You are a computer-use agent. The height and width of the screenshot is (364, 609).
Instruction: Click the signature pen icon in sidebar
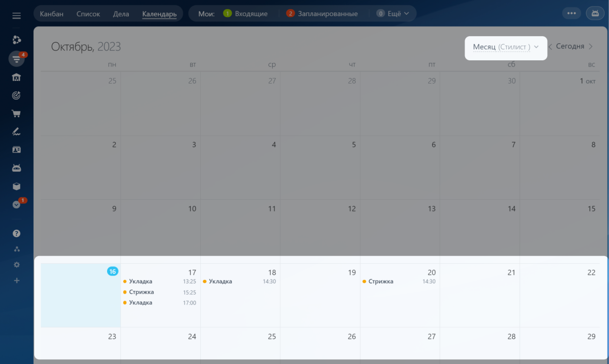tap(17, 132)
